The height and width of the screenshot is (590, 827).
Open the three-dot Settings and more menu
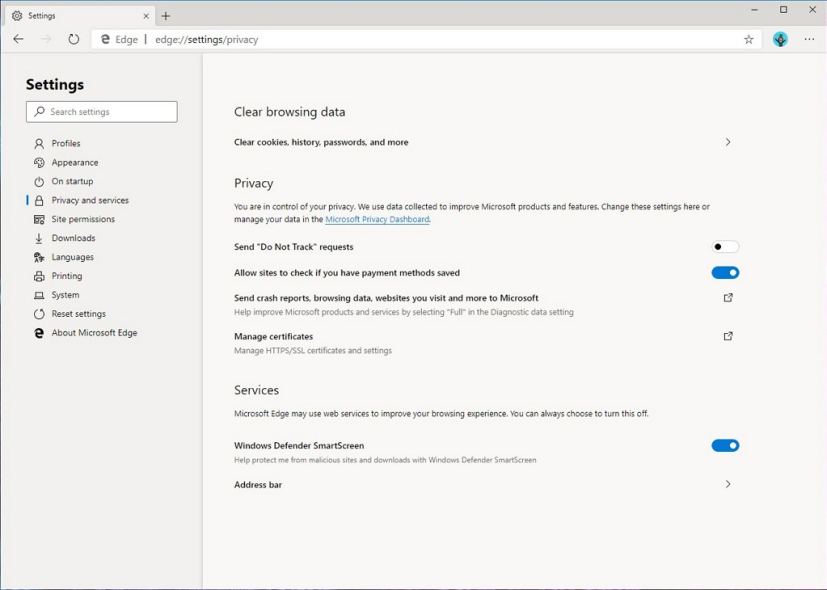point(809,39)
